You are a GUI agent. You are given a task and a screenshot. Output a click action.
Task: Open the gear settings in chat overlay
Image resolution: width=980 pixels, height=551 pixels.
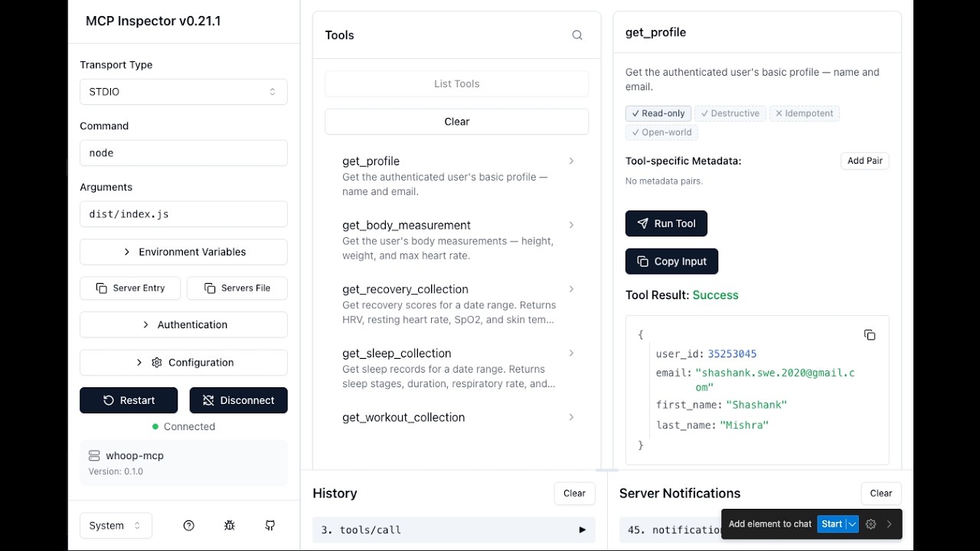(x=871, y=524)
